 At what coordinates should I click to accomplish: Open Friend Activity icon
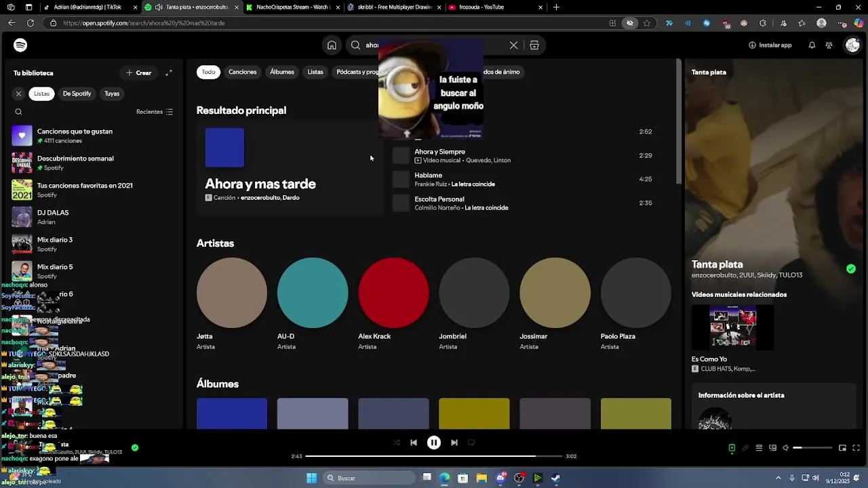click(829, 45)
